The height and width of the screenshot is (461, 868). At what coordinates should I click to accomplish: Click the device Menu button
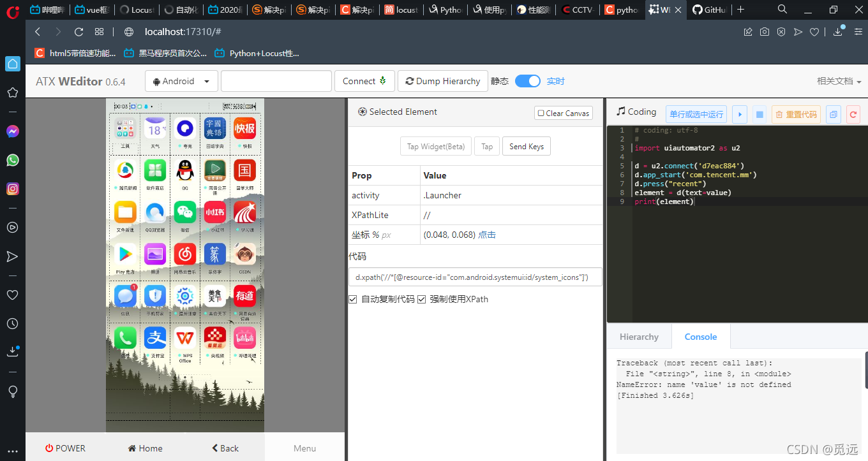click(x=304, y=448)
